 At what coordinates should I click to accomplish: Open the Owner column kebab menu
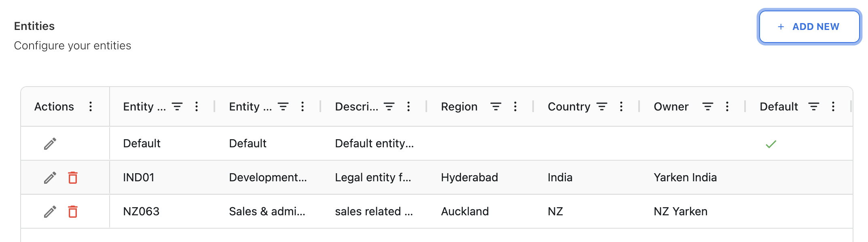[x=727, y=106]
